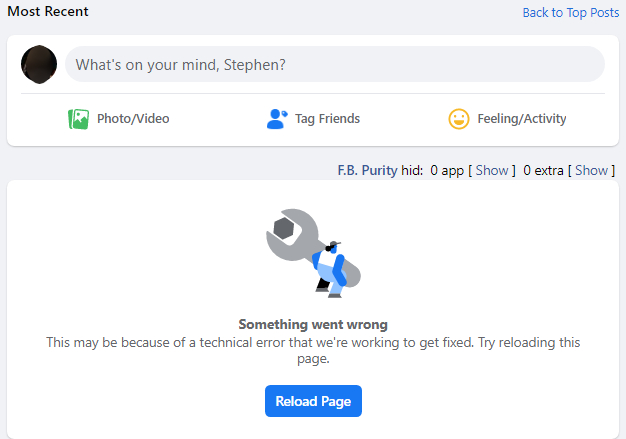Show extra posts hidden by F.B. Purity
This screenshot has width=626, height=439.
591,170
